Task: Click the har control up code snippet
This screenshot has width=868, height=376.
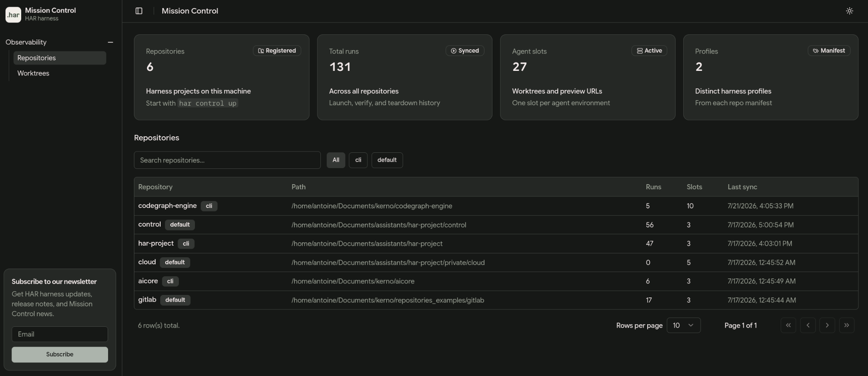Action: click(208, 104)
